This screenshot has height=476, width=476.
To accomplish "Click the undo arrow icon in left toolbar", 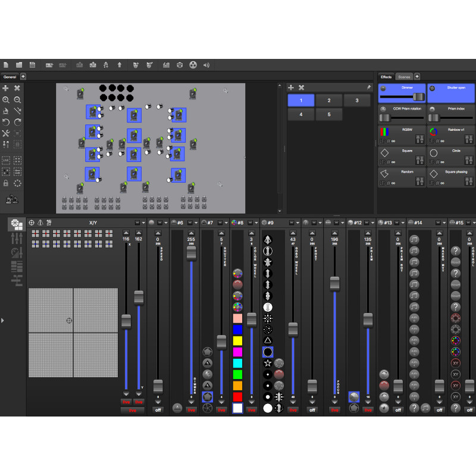I will tap(6, 122).
